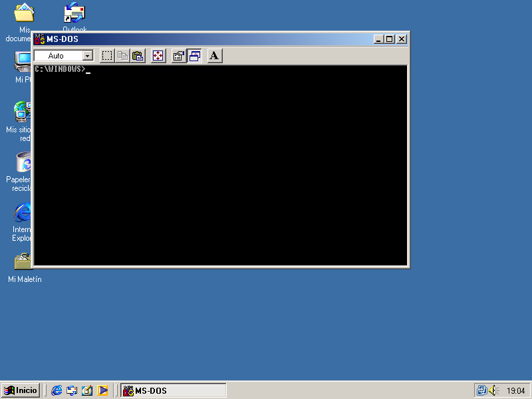
Task: Click the Mark selection toolbar icon
Action: (107, 56)
